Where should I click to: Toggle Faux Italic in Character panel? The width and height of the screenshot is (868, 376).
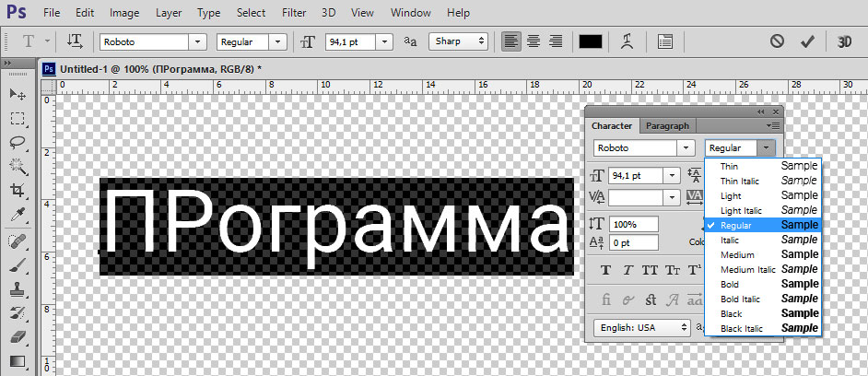[x=628, y=270]
